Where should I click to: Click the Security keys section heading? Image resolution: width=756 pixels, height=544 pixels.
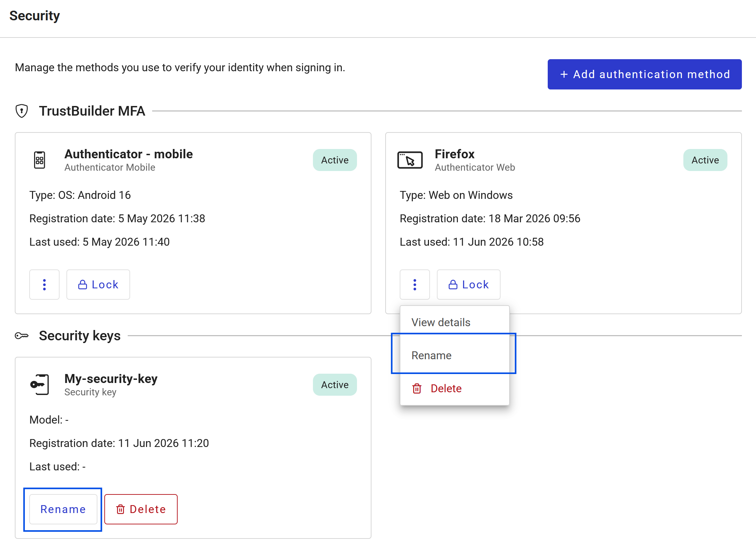80,335
